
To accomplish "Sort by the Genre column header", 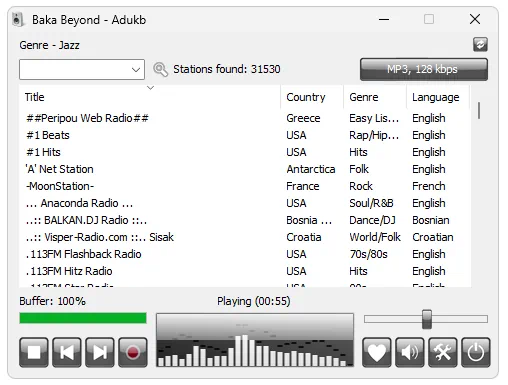I will coord(375,97).
